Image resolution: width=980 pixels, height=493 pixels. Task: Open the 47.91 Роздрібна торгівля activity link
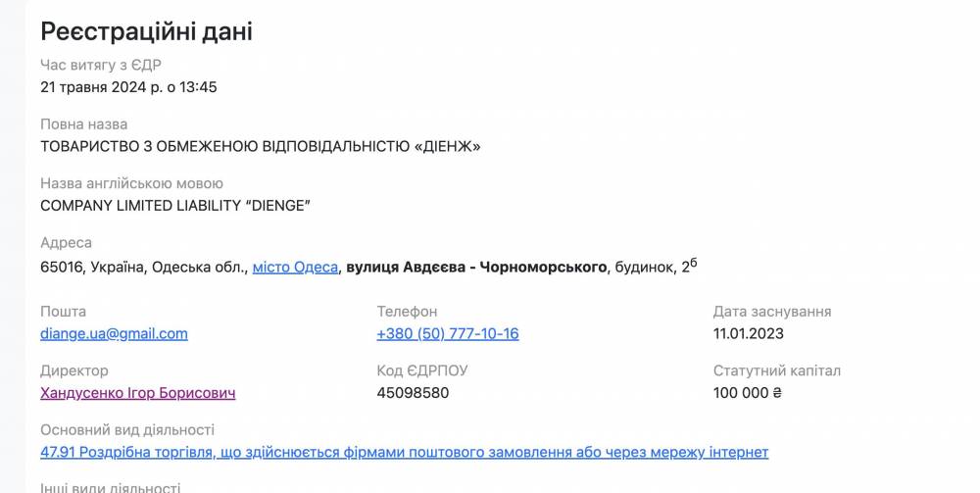[x=404, y=452]
